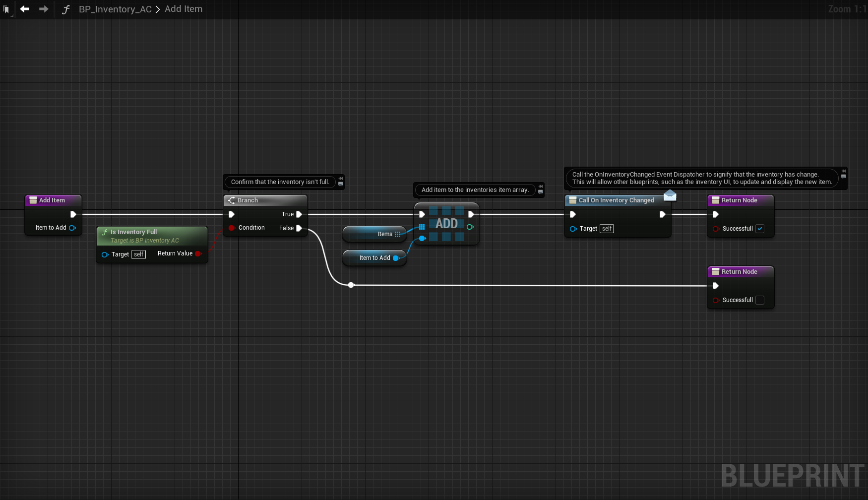
Task: Click the red Condition pin on Branch
Action: [232, 228]
